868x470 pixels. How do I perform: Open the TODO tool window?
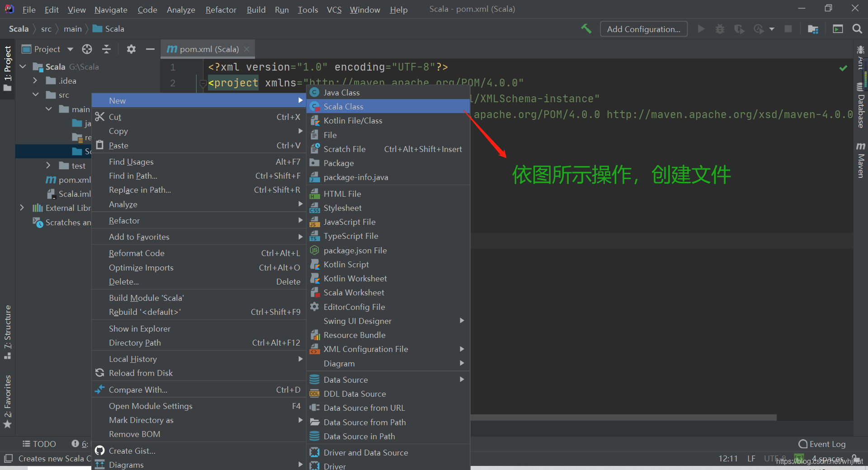click(x=39, y=444)
